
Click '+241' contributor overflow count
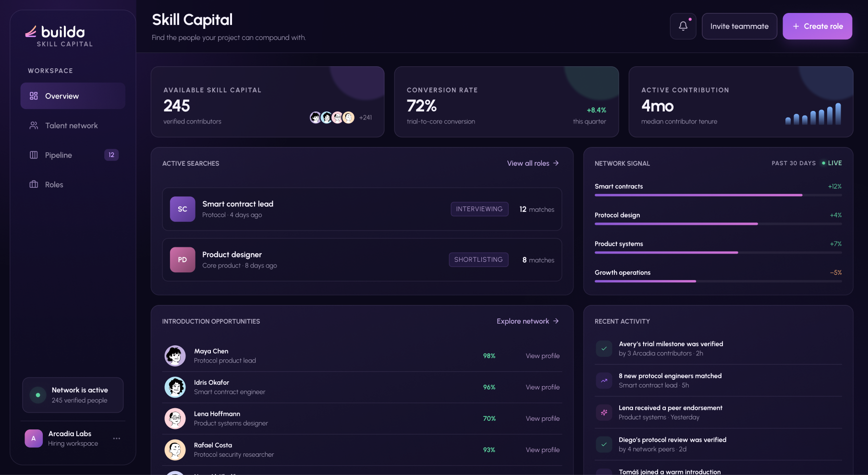pos(366,118)
